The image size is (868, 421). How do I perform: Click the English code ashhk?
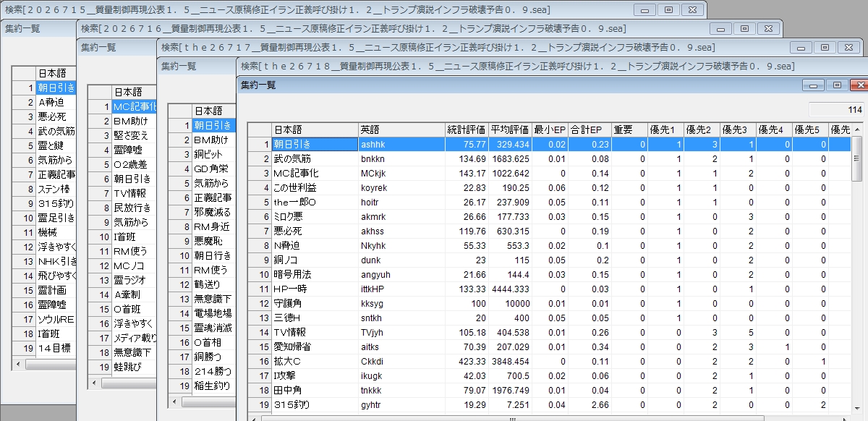pyautogui.click(x=373, y=144)
